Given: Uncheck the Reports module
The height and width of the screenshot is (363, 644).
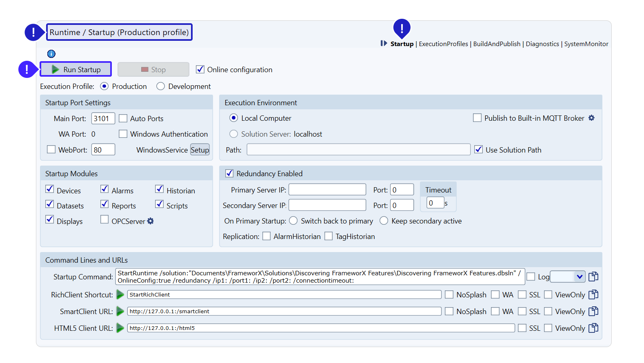Looking at the screenshot, I should pyautogui.click(x=104, y=204).
